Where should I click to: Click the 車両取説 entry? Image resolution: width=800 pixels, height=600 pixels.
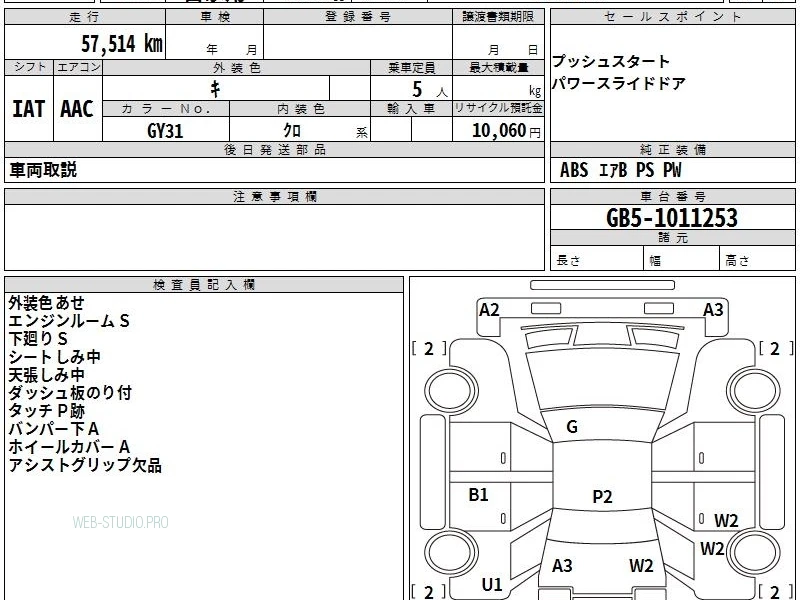43,170
